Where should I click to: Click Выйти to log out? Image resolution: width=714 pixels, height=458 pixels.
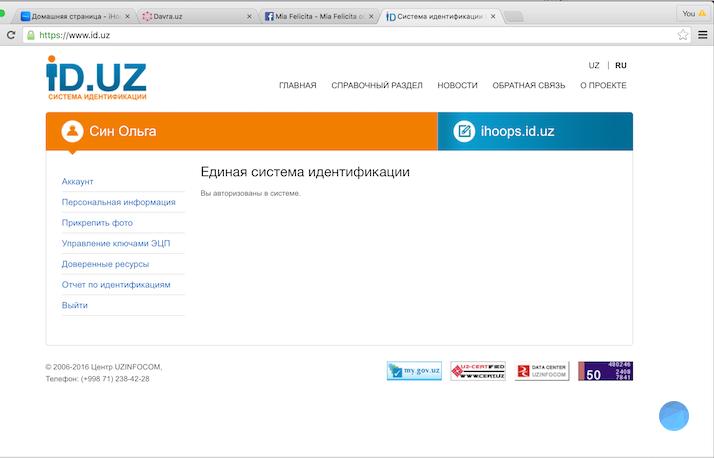pos(75,305)
